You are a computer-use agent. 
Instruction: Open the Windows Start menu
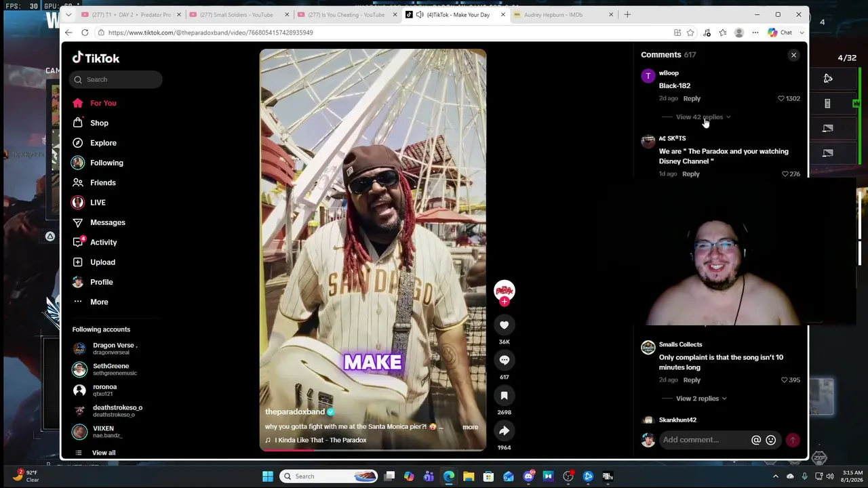[268, 476]
